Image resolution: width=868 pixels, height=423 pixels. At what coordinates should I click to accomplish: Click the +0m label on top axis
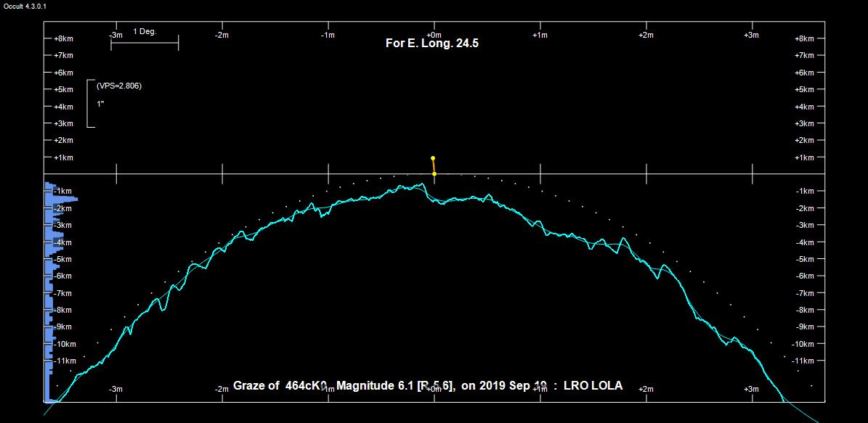434,35
